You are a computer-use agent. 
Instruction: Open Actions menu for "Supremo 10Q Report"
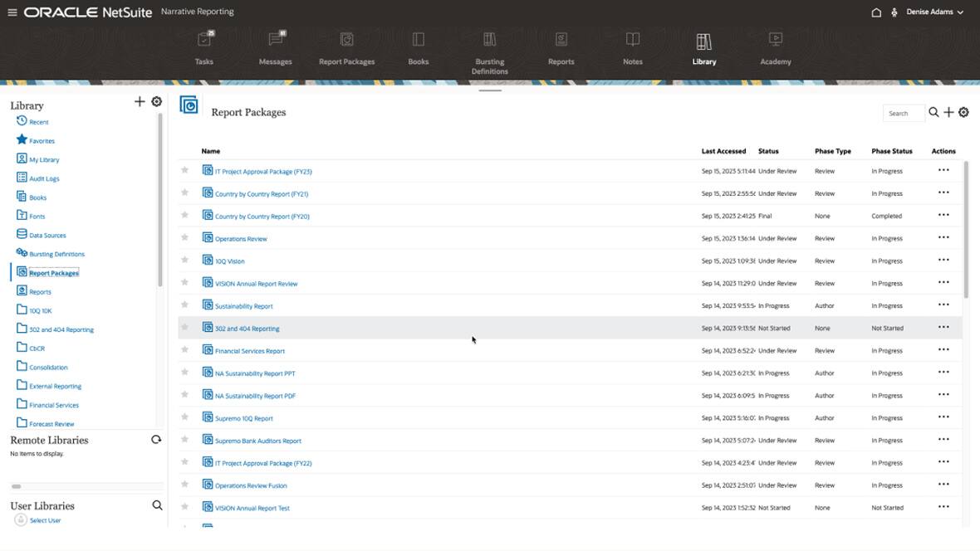pyautogui.click(x=943, y=417)
